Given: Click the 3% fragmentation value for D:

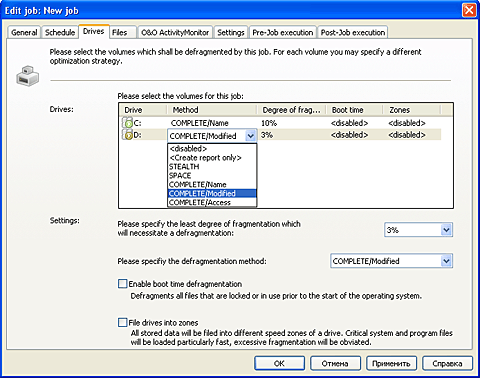Looking at the screenshot, I should [x=267, y=135].
